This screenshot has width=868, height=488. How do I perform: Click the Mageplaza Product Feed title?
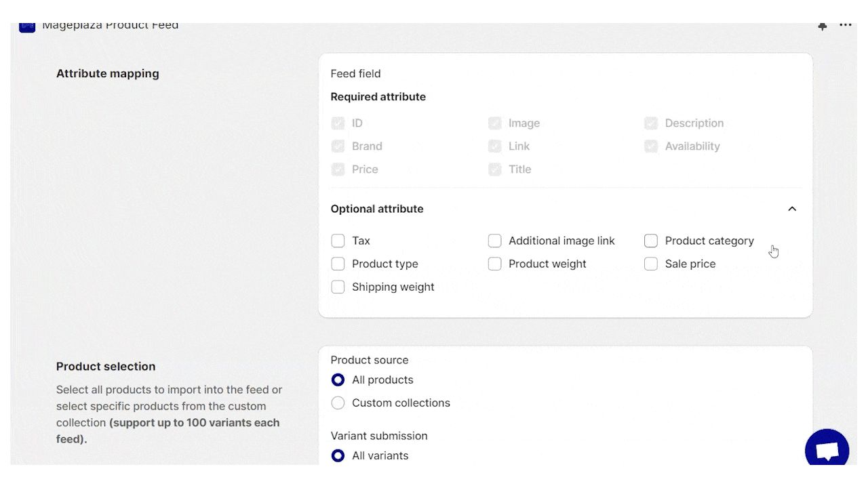point(111,26)
